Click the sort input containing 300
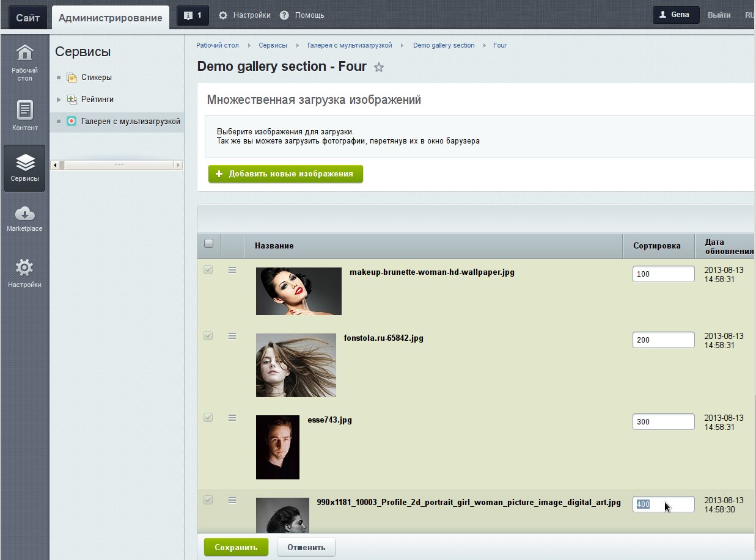756x560 pixels. pos(663,421)
